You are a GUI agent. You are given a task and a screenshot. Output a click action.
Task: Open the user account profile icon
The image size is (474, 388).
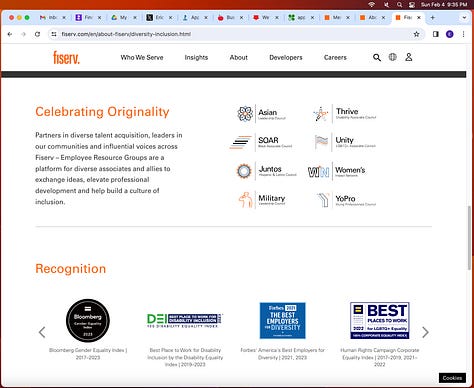409,57
